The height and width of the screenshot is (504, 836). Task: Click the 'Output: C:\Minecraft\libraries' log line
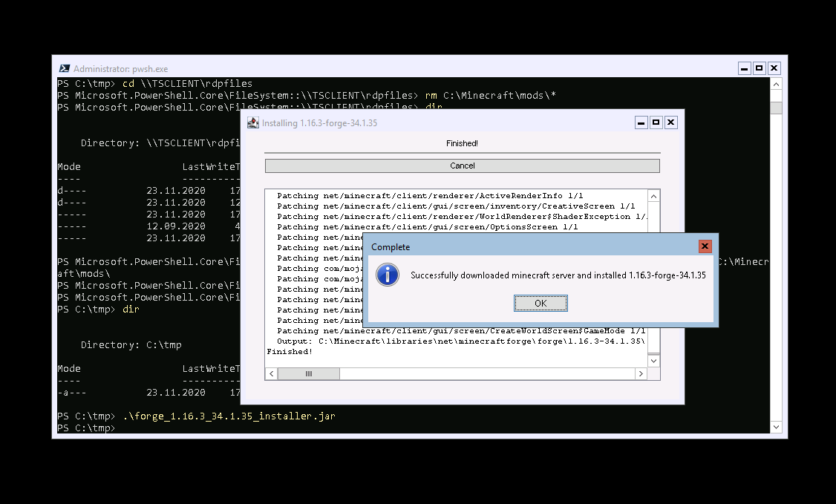click(x=461, y=341)
